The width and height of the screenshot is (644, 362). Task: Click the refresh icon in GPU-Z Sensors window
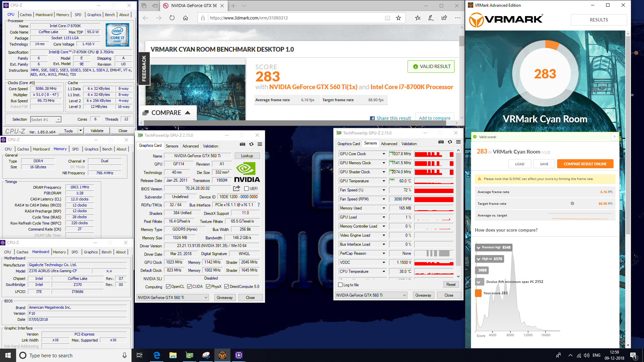pyautogui.click(x=450, y=142)
